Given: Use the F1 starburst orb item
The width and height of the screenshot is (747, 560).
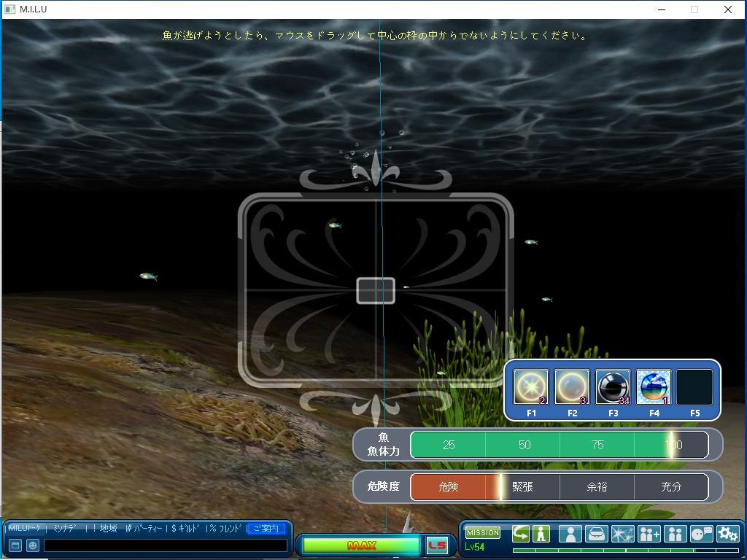Looking at the screenshot, I should (x=531, y=387).
